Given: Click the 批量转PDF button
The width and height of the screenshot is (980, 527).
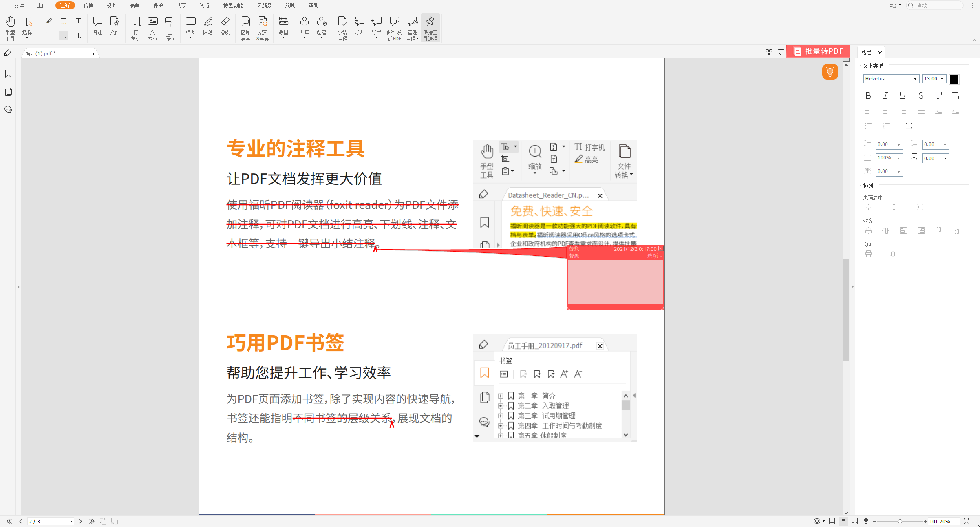Looking at the screenshot, I should (818, 51).
